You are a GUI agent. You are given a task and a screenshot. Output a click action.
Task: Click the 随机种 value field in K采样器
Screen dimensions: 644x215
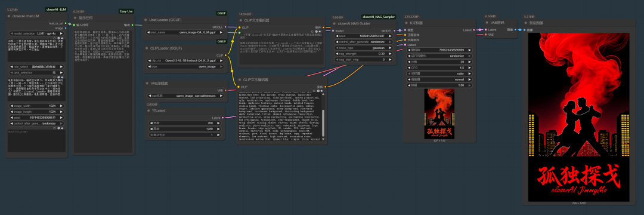tap(439, 50)
